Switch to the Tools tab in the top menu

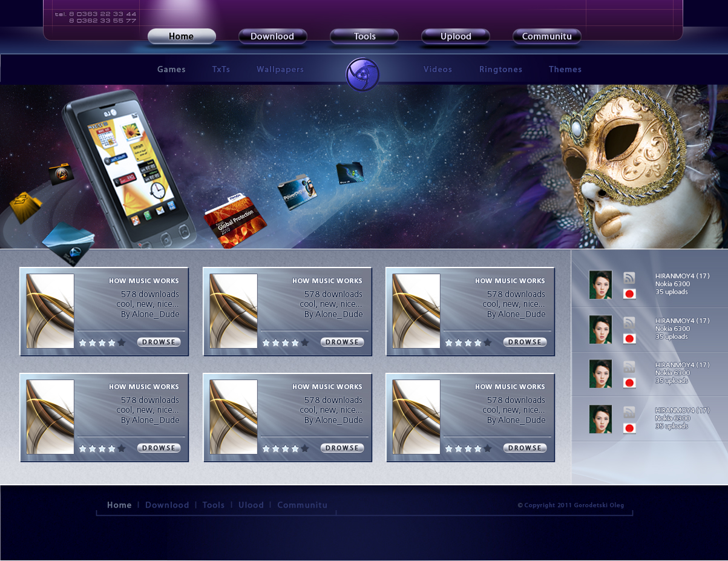coord(364,36)
